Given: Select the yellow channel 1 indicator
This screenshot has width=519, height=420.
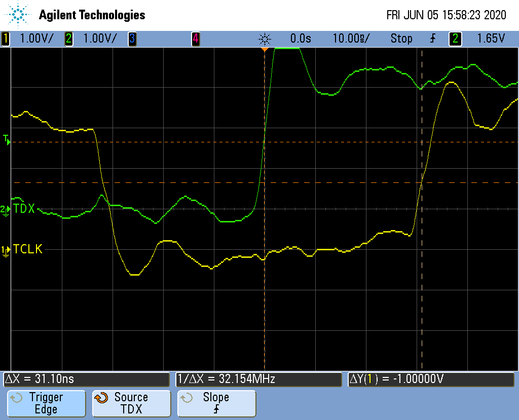Looking at the screenshot, I should click(x=6, y=39).
